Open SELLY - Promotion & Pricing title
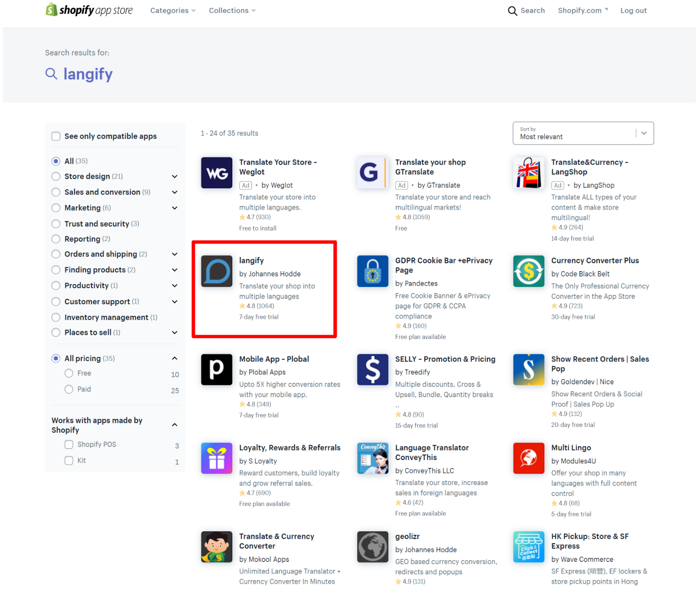This screenshot has height=594, width=700. [x=445, y=359]
